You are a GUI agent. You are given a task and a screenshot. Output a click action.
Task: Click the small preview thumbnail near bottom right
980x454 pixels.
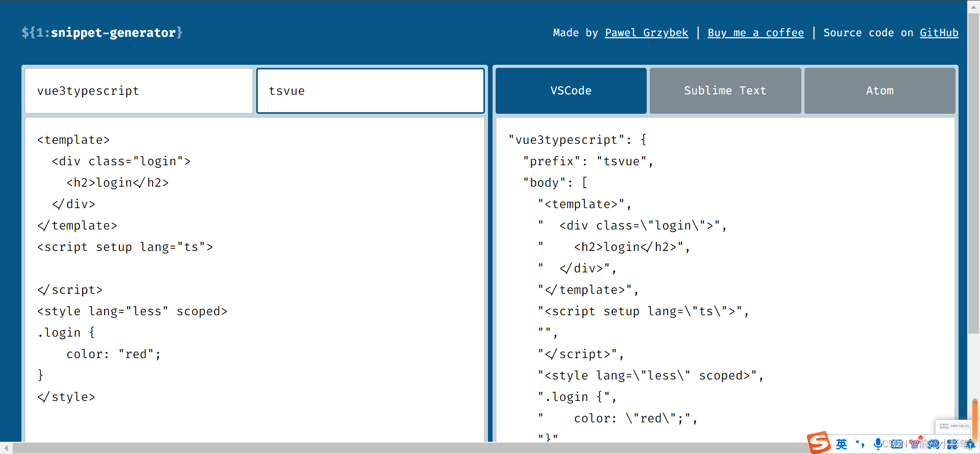[x=954, y=426]
